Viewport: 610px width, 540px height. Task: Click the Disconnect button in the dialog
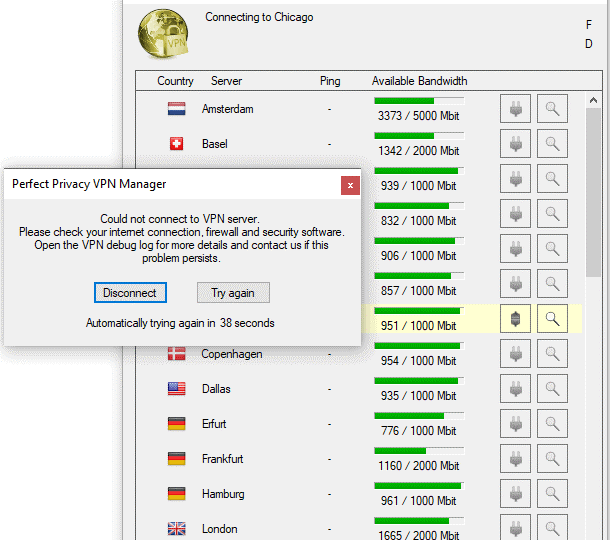pos(130,293)
